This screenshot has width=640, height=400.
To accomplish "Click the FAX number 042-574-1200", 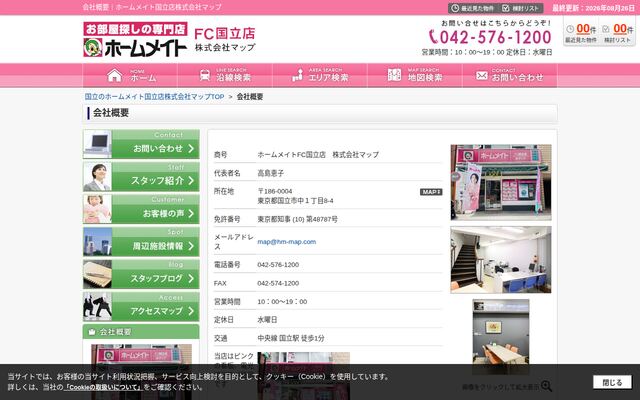I will tap(278, 283).
